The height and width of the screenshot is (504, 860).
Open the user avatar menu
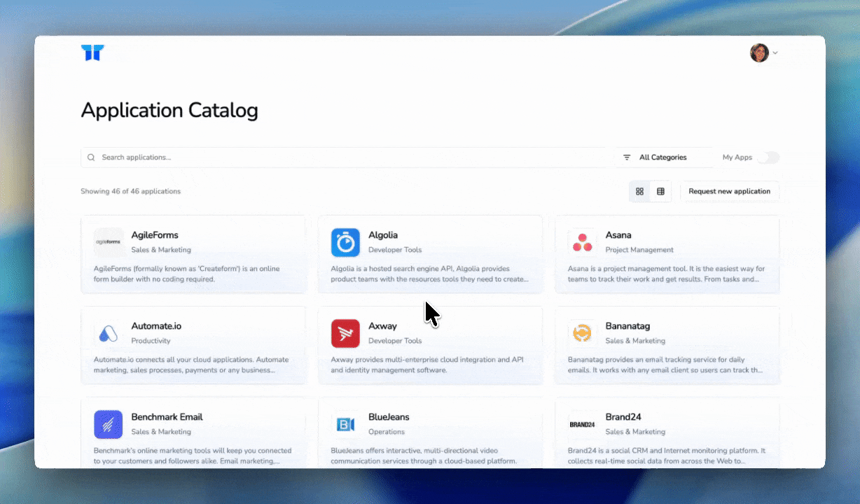coord(759,52)
